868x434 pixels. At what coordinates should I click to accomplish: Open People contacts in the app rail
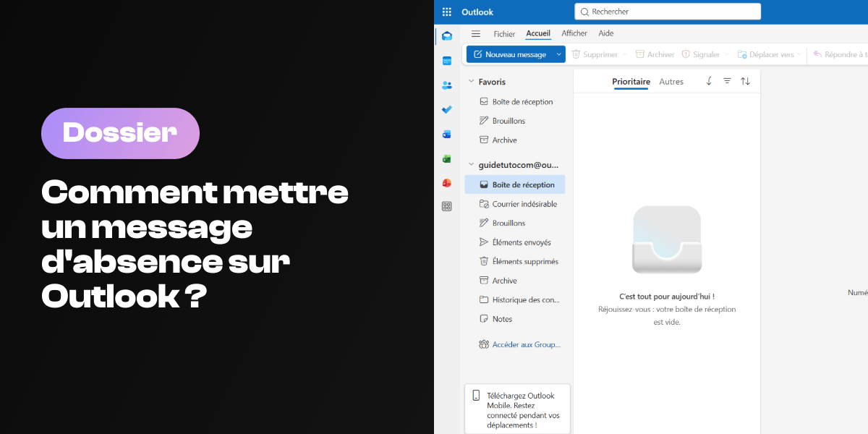[447, 85]
